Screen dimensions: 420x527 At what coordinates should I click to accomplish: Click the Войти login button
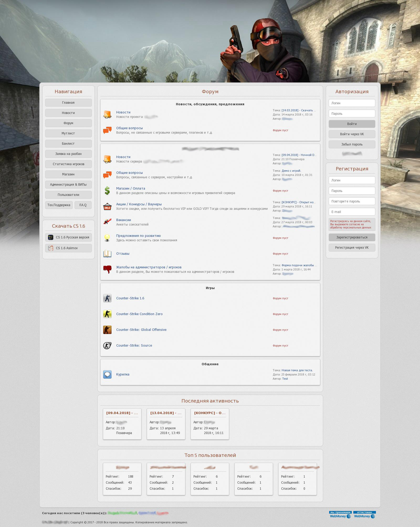352,124
